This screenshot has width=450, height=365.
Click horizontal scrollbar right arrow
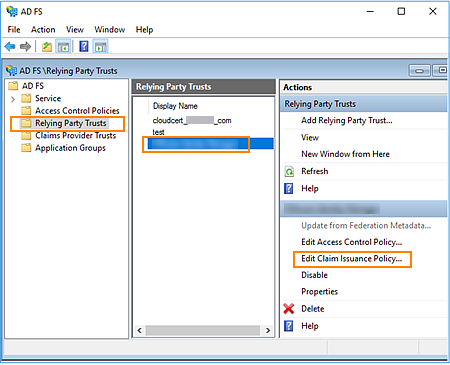(x=268, y=330)
